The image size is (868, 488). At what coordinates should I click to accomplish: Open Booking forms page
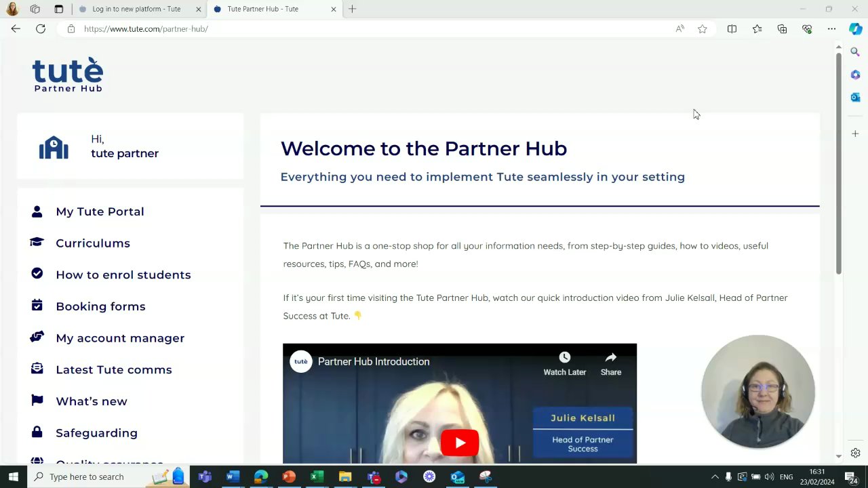100,306
